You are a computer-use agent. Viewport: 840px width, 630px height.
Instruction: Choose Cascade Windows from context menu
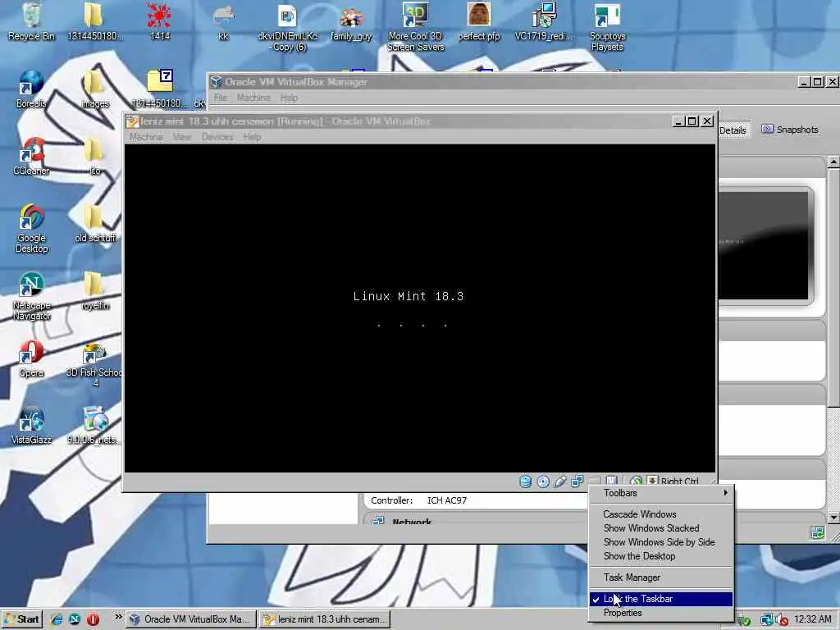(x=661, y=514)
